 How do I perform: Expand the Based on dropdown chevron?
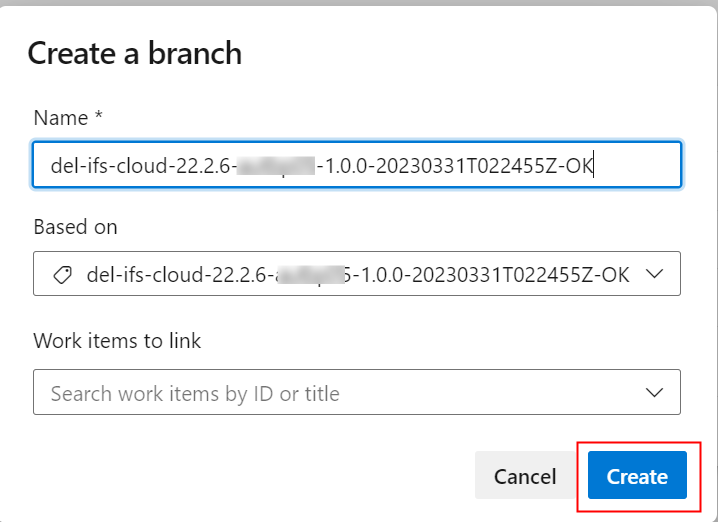point(655,274)
